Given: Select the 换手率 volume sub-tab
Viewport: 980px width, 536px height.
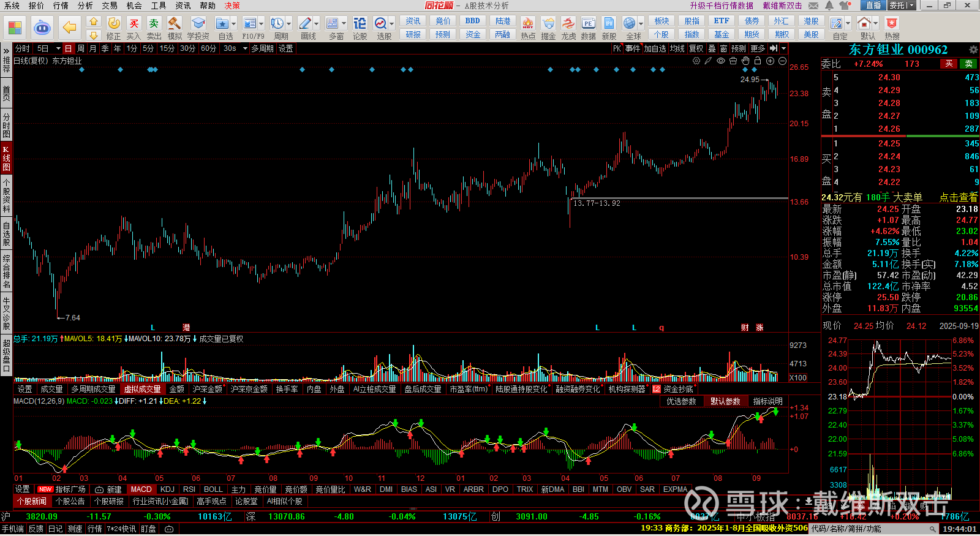Looking at the screenshot, I should pos(287,389).
